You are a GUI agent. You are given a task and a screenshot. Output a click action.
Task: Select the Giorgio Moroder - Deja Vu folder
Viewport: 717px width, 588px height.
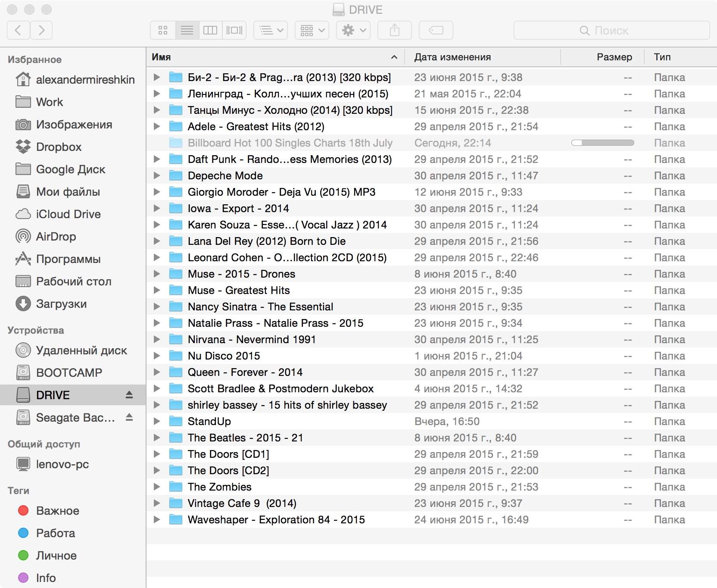432,192
